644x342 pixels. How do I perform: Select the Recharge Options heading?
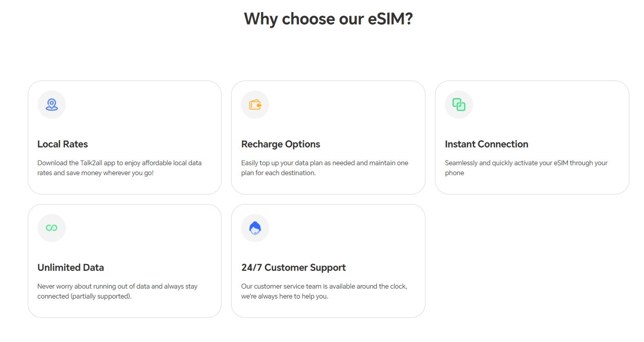[281, 144]
